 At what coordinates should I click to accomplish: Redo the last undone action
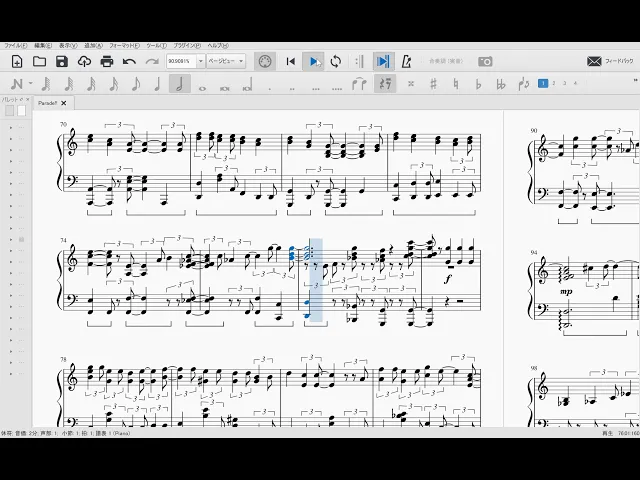[x=152, y=62]
